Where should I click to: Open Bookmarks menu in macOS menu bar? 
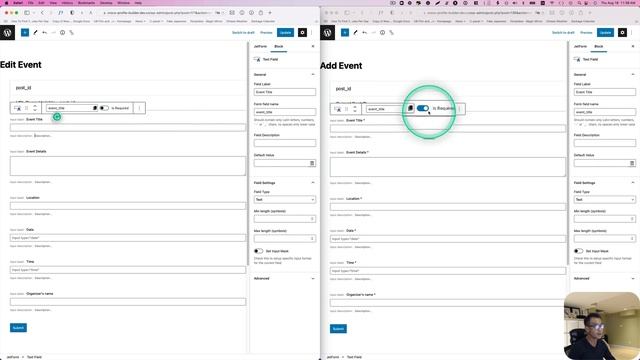(86, 2)
